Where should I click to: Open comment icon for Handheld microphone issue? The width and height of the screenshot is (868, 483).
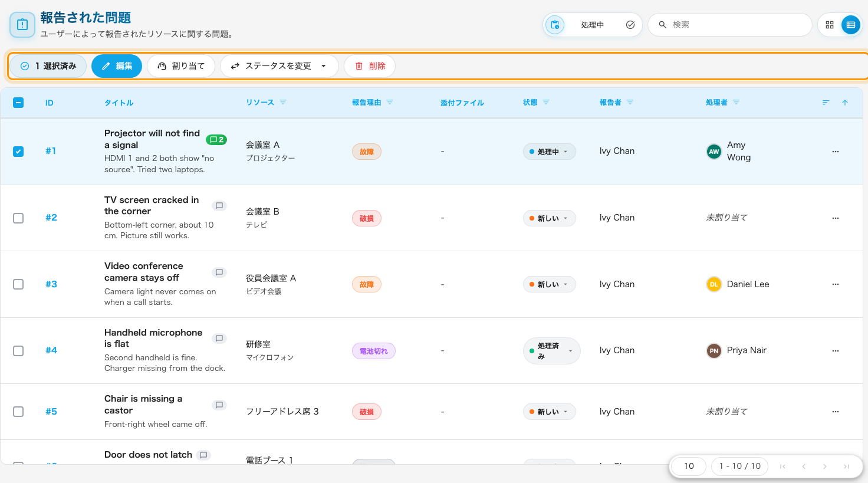point(219,339)
